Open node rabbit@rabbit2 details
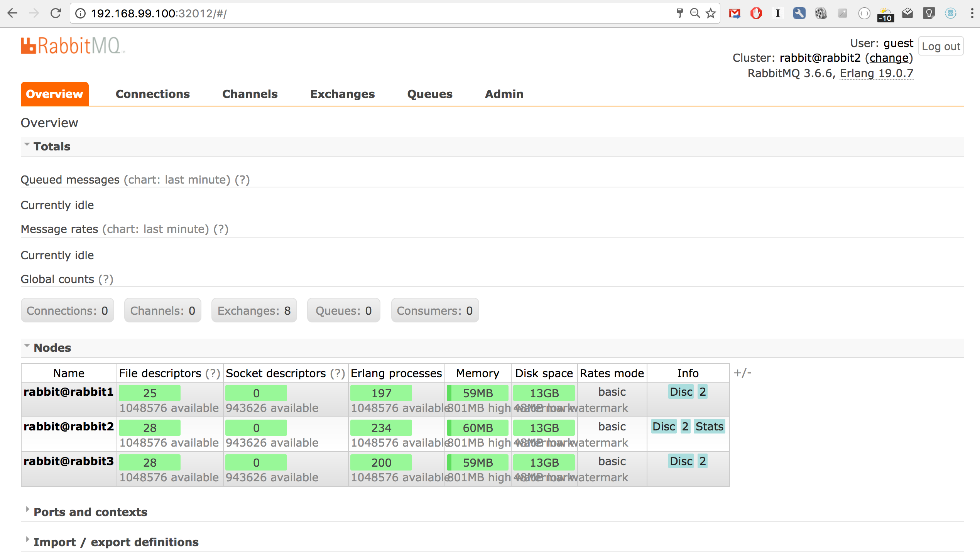 click(x=69, y=427)
